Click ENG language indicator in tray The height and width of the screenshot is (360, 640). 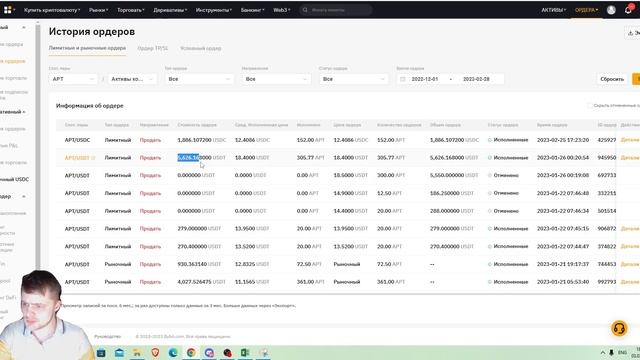pos(622,352)
